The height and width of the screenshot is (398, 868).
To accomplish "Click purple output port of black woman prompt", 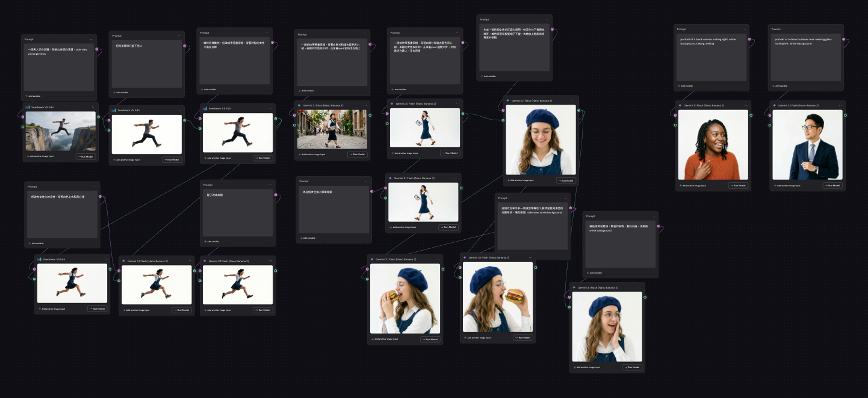I will 749,40.
